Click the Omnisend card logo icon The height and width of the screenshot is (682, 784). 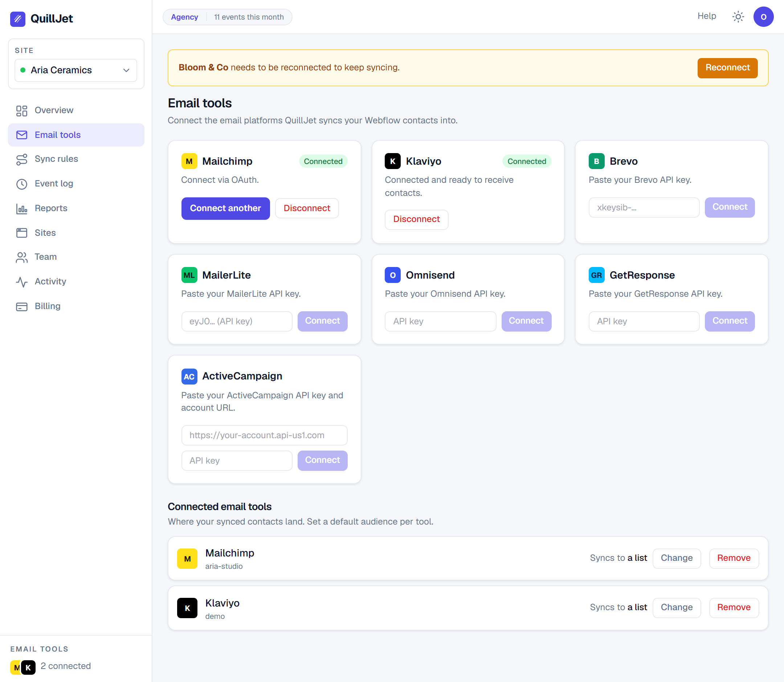click(x=393, y=275)
